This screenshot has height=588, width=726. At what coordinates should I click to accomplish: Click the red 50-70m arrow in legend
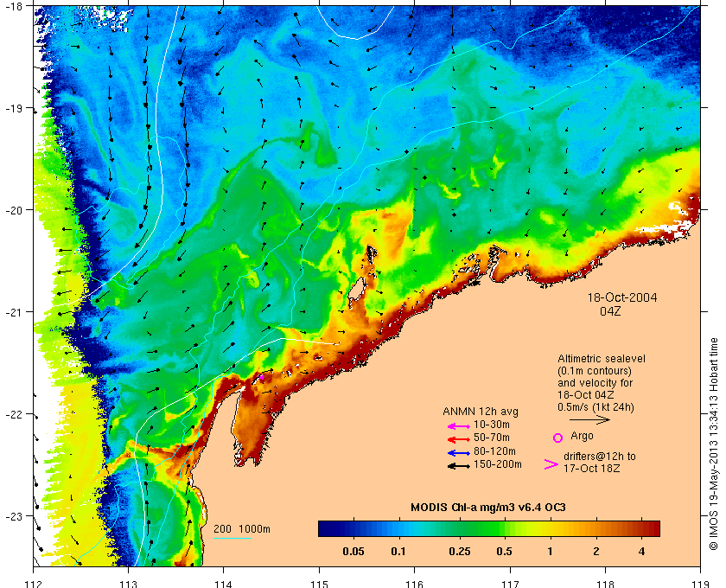coord(459,439)
